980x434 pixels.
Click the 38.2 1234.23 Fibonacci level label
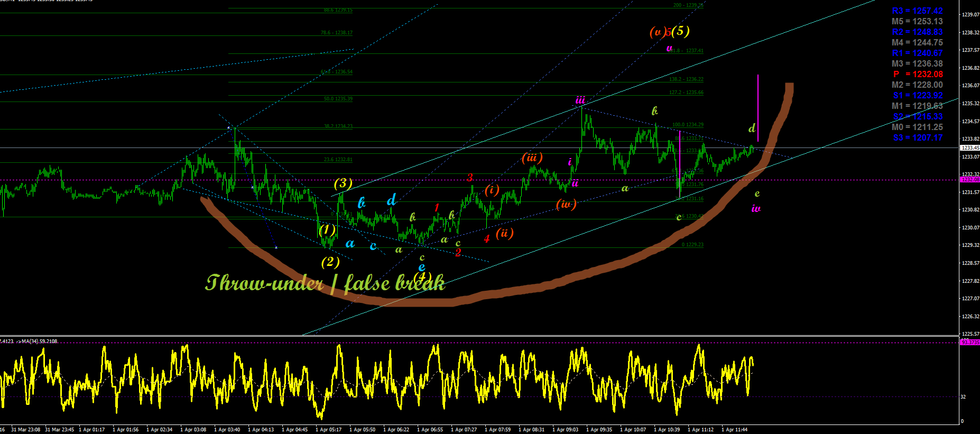pos(338,126)
